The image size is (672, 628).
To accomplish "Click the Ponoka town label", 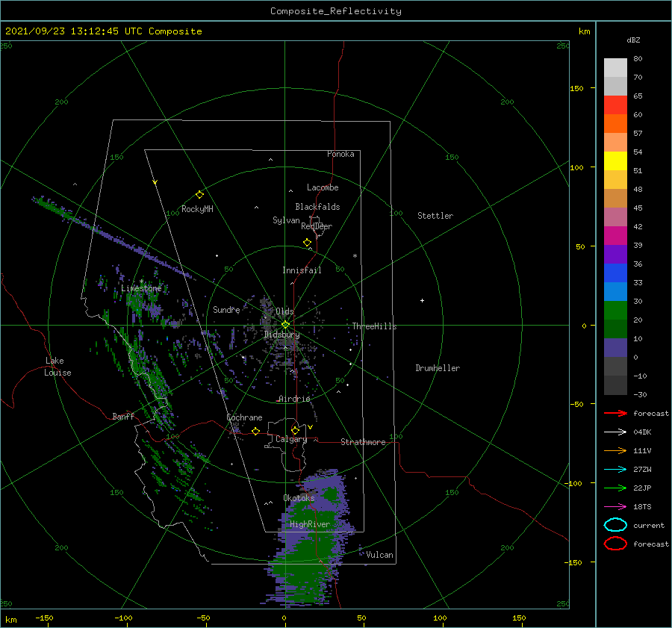I will tap(340, 154).
